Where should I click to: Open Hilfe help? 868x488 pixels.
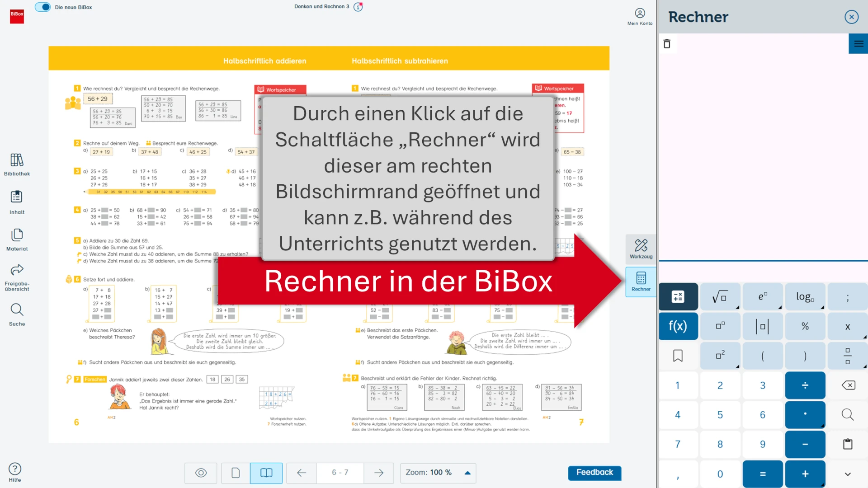pos(15,473)
